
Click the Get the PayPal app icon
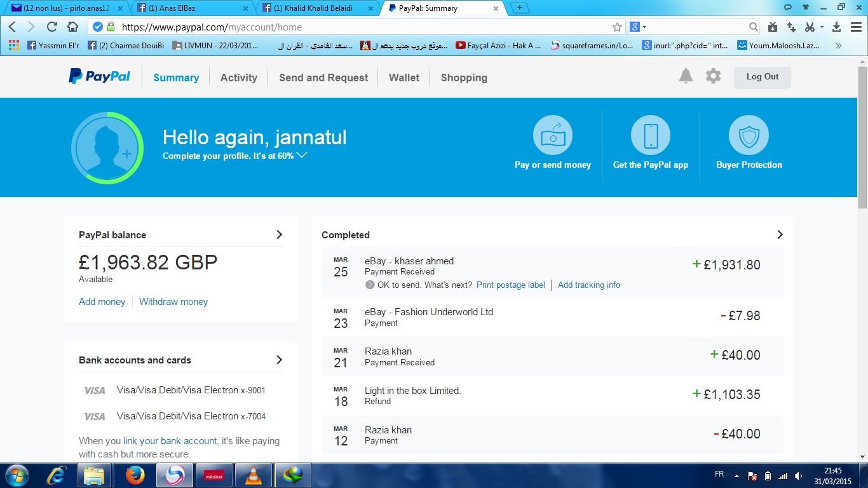(650, 135)
